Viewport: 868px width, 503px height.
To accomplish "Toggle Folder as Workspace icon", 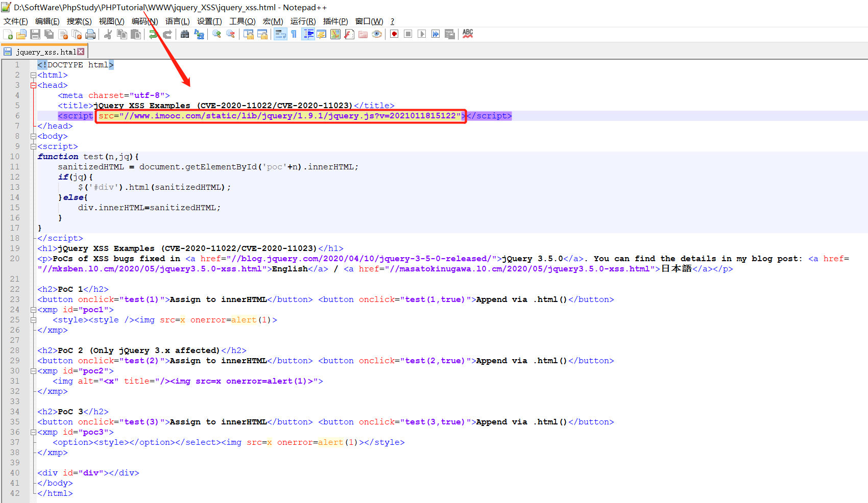I will click(363, 34).
